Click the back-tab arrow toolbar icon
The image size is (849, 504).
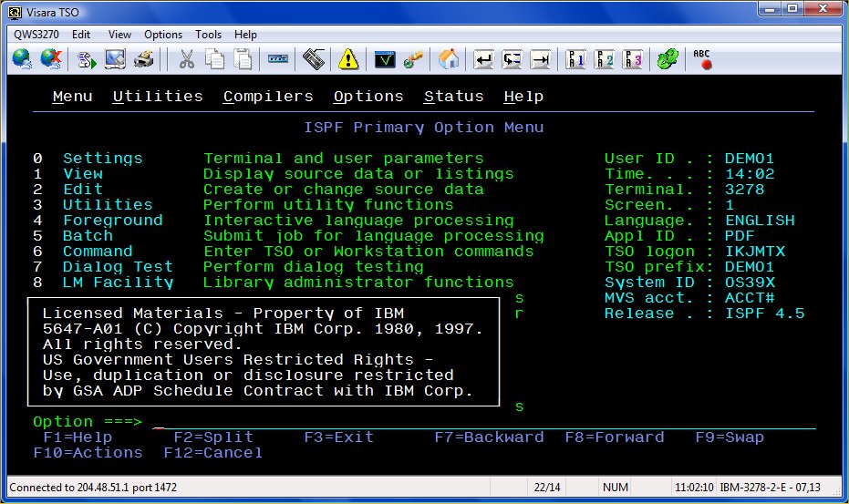tap(512, 59)
